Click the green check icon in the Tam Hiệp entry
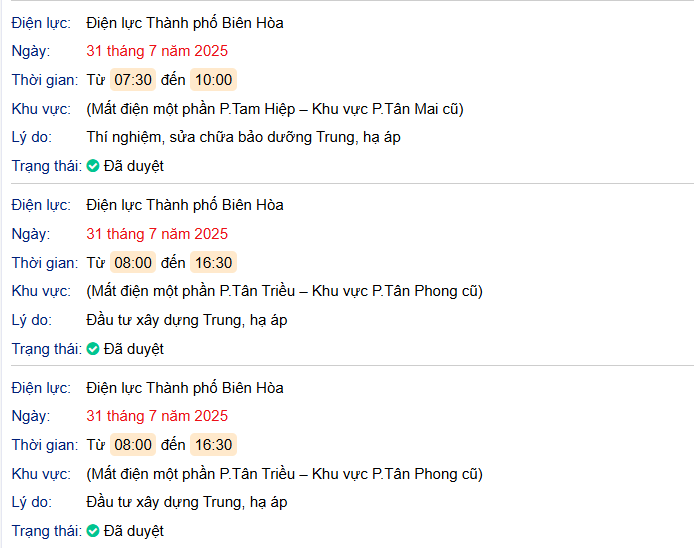This screenshot has height=548, width=697. point(93,166)
